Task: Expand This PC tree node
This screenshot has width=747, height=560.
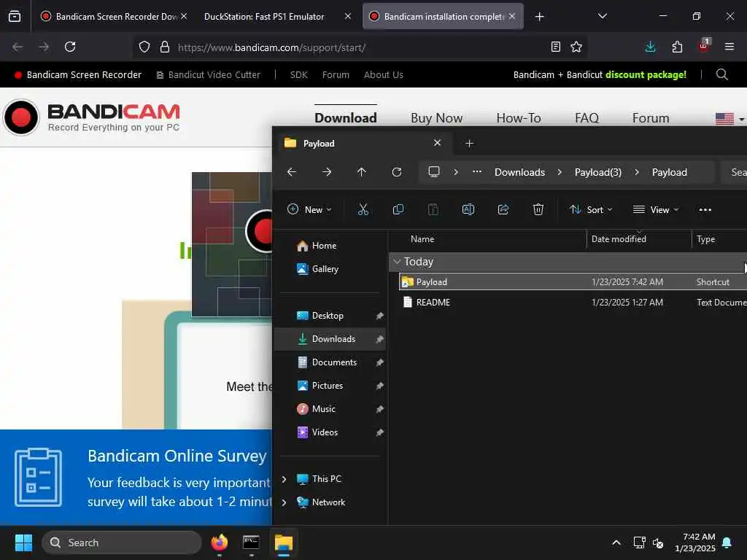Action: tap(284, 479)
